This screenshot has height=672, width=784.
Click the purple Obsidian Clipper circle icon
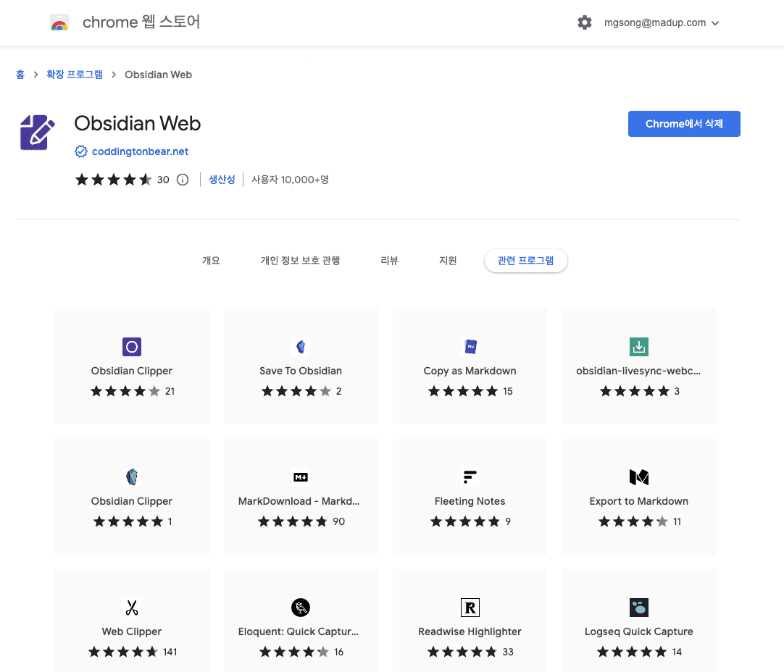pyautogui.click(x=132, y=347)
